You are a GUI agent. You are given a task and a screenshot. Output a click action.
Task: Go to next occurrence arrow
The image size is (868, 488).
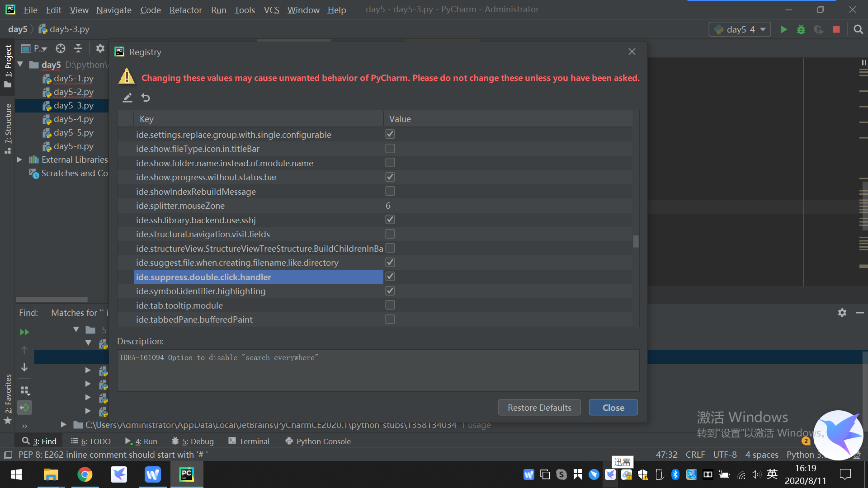(x=24, y=367)
